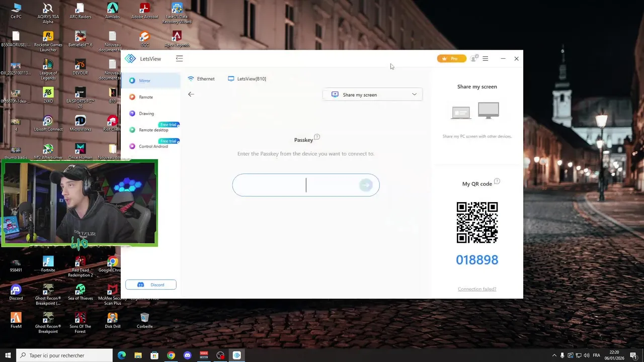Viewport: 644px width, 362px height.
Task: Open the MicroWorks desktop shortcut
Action: click(80, 124)
